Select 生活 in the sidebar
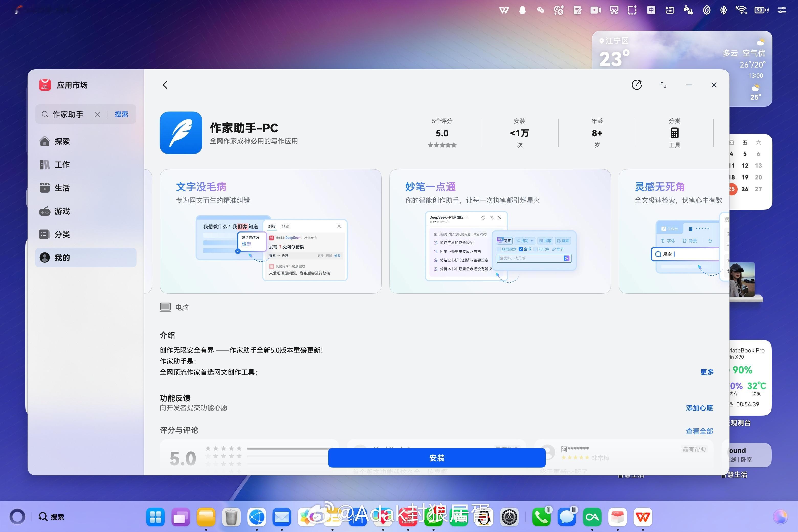798x532 pixels. click(x=86, y=188)
